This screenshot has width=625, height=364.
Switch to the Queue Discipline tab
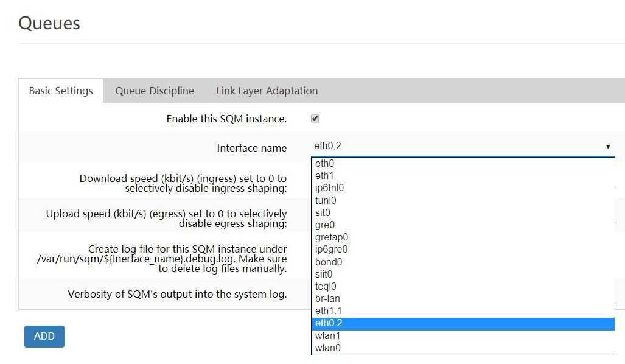(x=154, y=90)
